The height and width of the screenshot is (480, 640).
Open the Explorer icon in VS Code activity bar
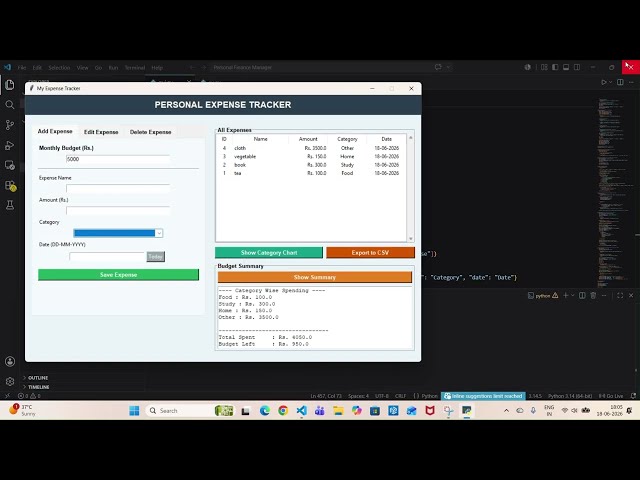[10, 85]
